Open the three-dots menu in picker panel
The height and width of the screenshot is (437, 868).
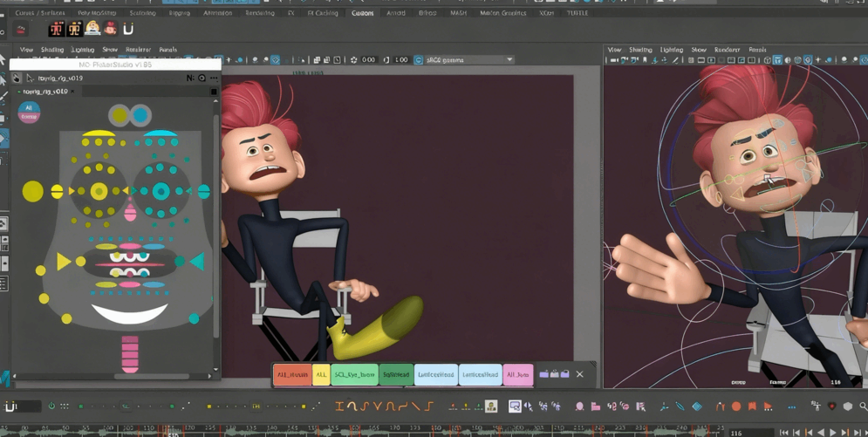pyautogui.click(x=214, y=78)
